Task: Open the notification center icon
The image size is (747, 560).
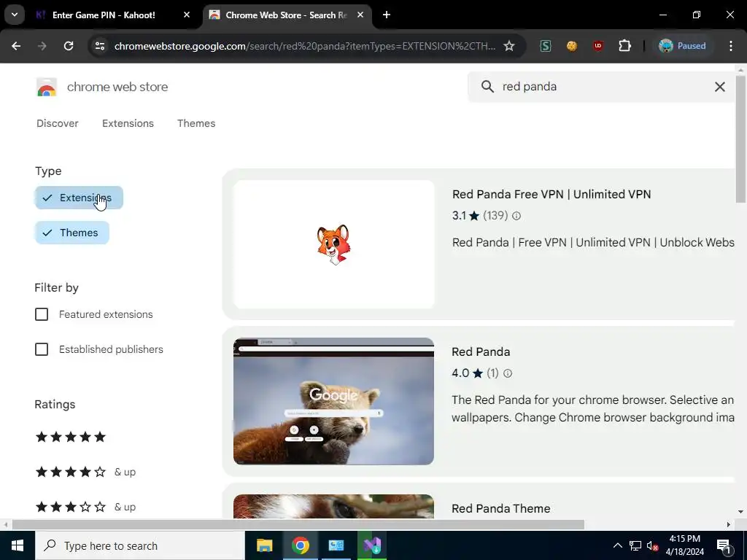Action: click(x=724, y=545)
